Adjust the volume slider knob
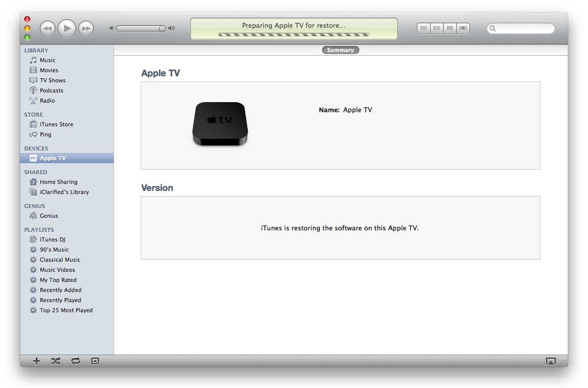This screenshot has height=388, width=588. (x=162, y=28)
